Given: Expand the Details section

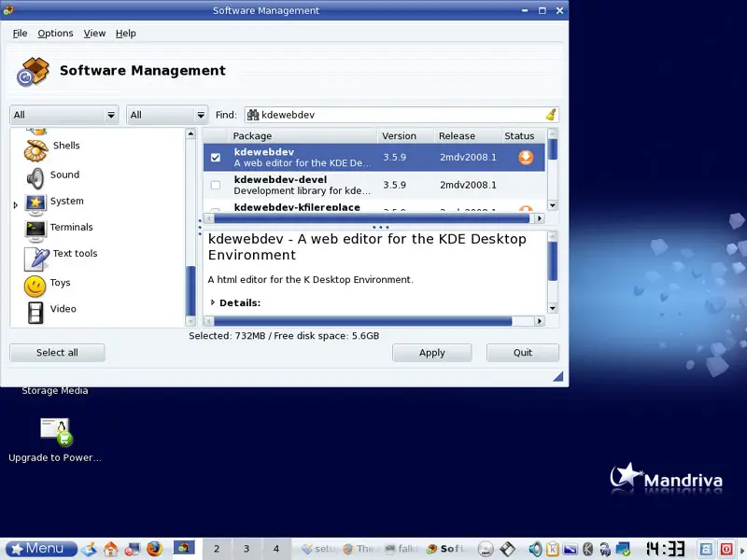Looking at the screenshot, I should 213,302.
